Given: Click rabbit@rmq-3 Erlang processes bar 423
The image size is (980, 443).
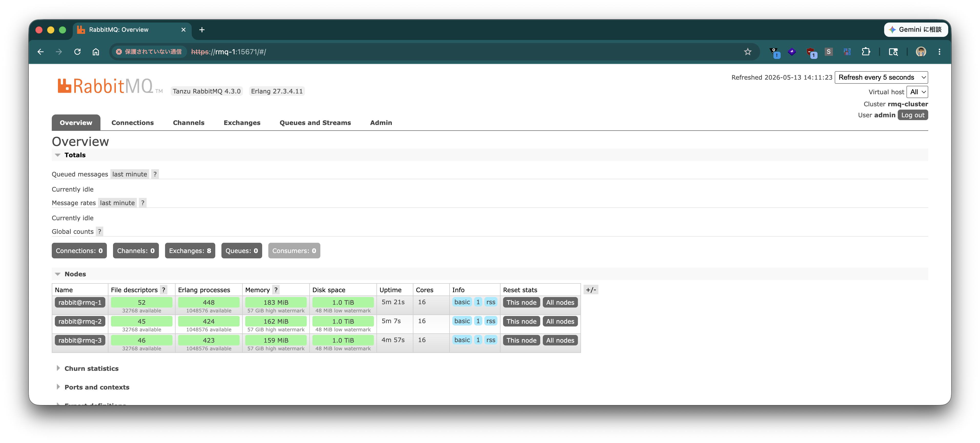Looking at the screenshot, I should 208,340.
